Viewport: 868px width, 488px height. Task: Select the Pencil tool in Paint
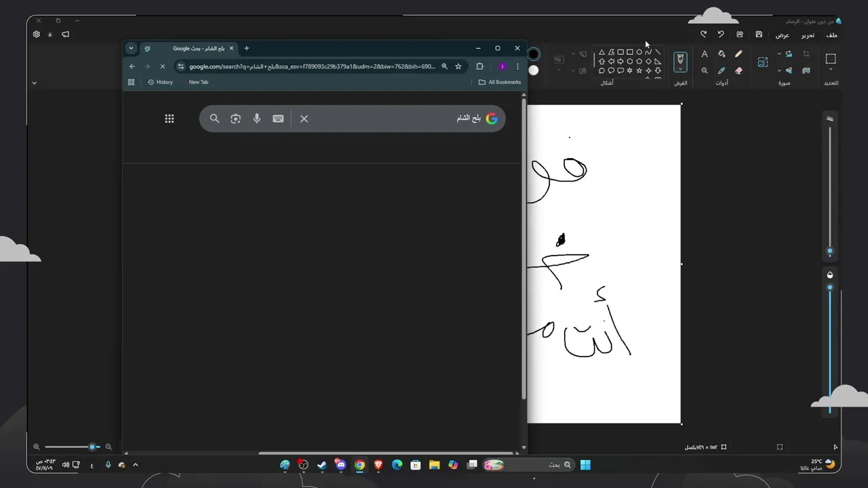click(x=738, y=54)
